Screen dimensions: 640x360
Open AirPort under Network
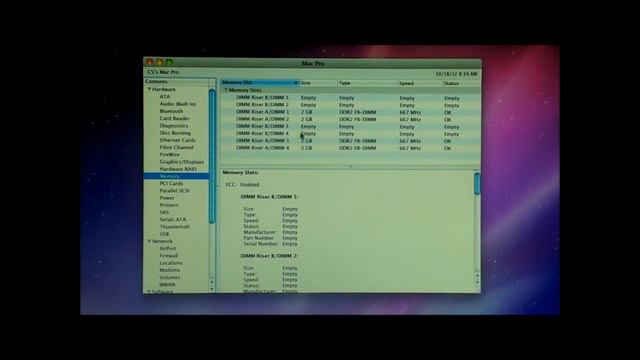click(168, 249)
